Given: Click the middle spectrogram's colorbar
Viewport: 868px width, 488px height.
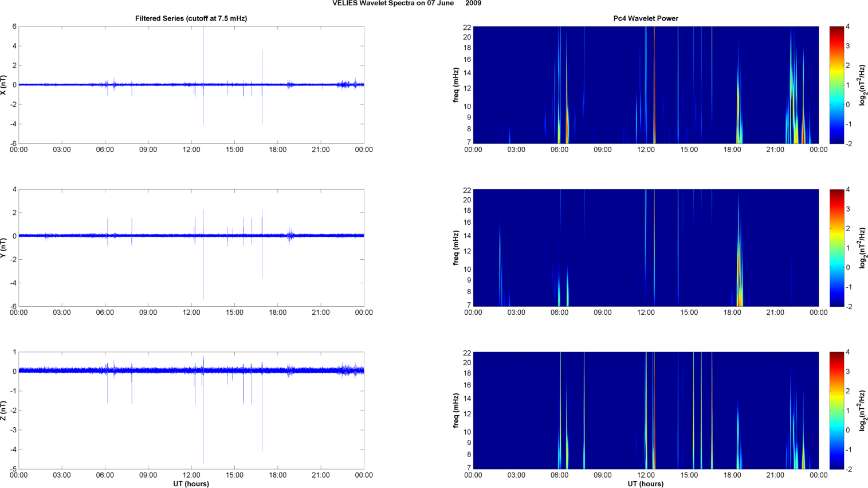Looking at the screenshot, I should coord(836,248).
